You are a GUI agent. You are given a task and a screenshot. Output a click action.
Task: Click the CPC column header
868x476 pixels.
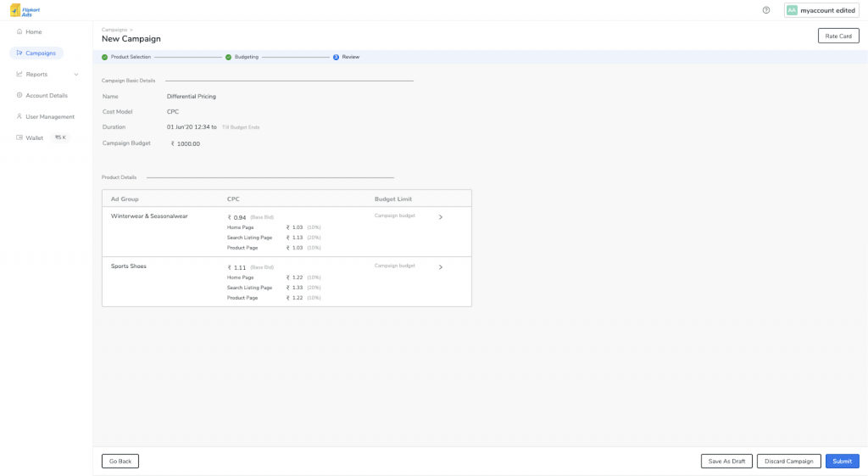(x=233, y=199)
